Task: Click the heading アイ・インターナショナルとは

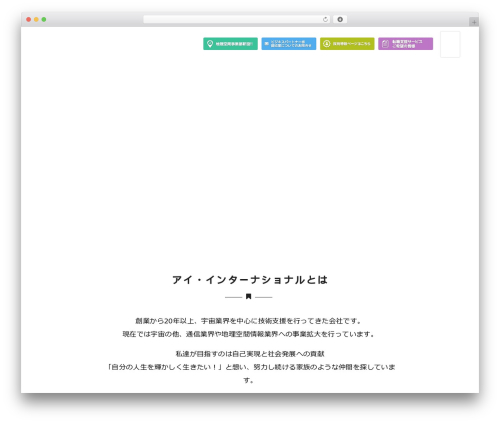Action: point(250,280)
